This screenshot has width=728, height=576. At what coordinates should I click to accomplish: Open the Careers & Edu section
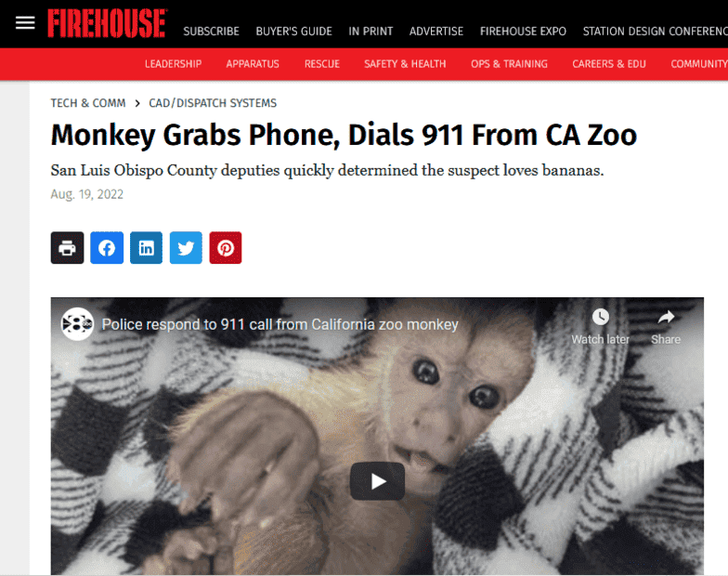609,63
